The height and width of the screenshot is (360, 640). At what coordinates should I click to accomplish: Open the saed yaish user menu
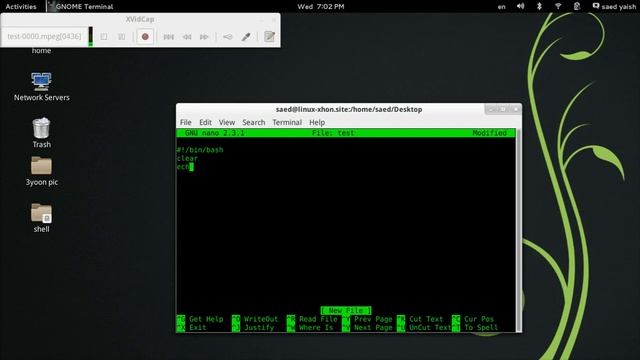coord(614,6)
